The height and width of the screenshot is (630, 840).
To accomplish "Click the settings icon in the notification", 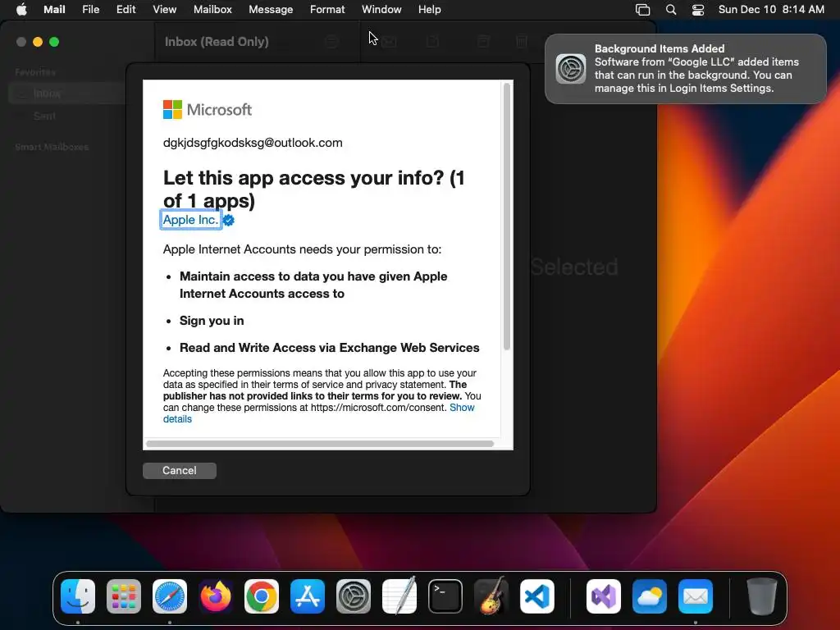I will [x=571, y=69].
